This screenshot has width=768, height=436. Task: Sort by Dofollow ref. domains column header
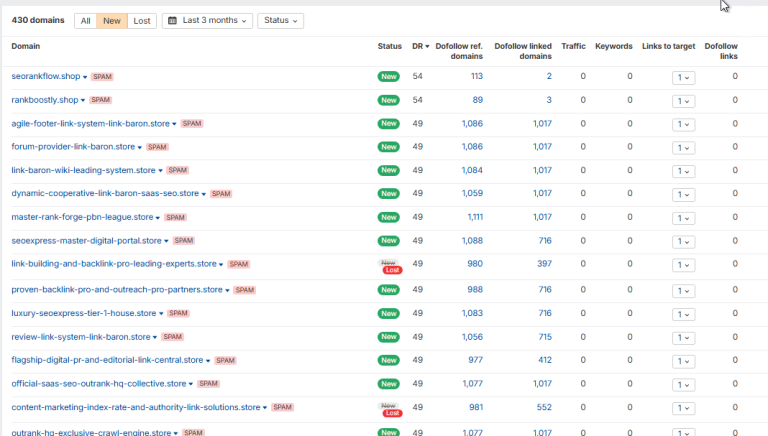point(459,51)
